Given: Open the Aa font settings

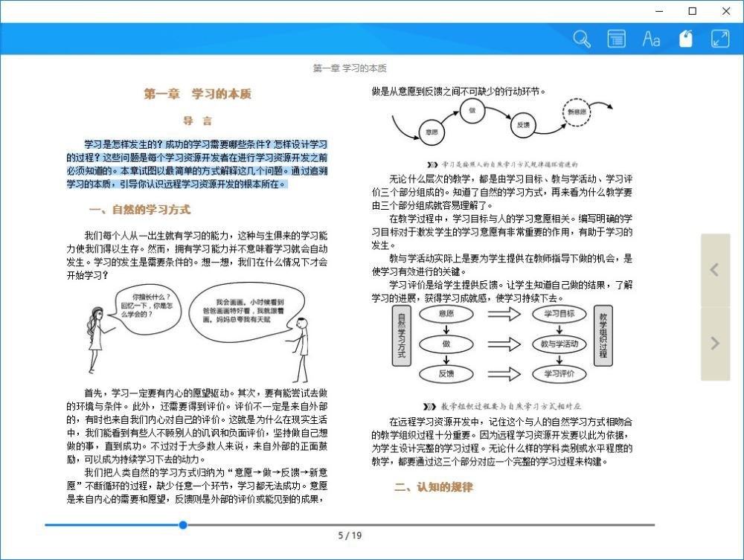Looking at the screenshot, I should 651,39.
